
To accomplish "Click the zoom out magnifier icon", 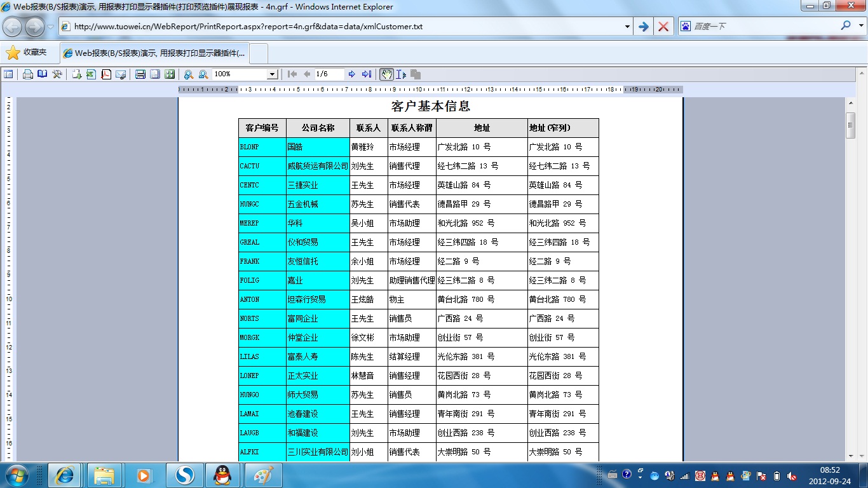I will click(203, 74).
